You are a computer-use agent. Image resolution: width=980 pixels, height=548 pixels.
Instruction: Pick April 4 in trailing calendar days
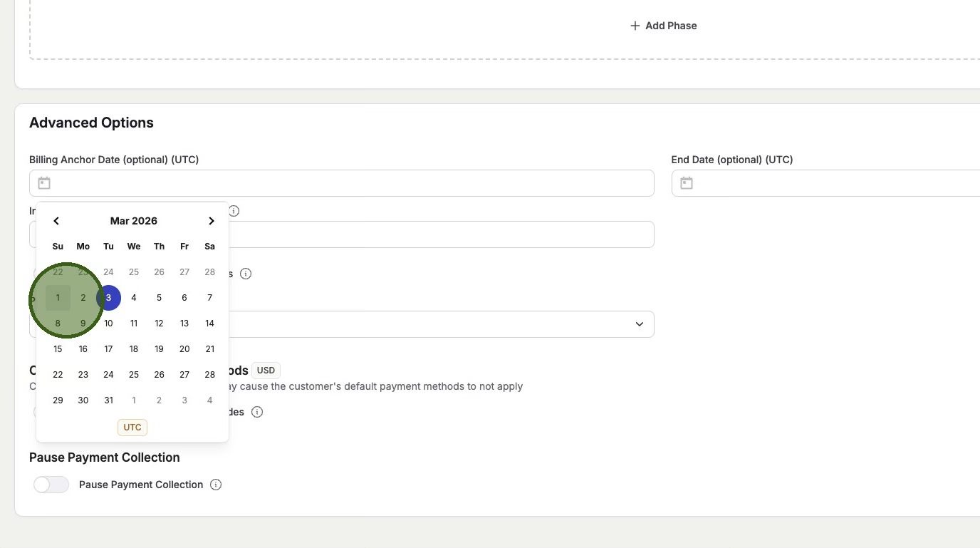point(209,400)
